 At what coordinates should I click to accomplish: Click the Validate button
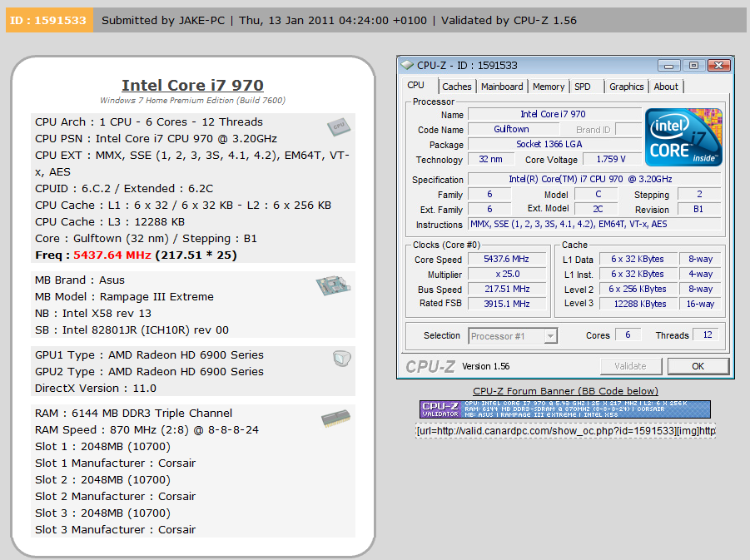point(630,366)
